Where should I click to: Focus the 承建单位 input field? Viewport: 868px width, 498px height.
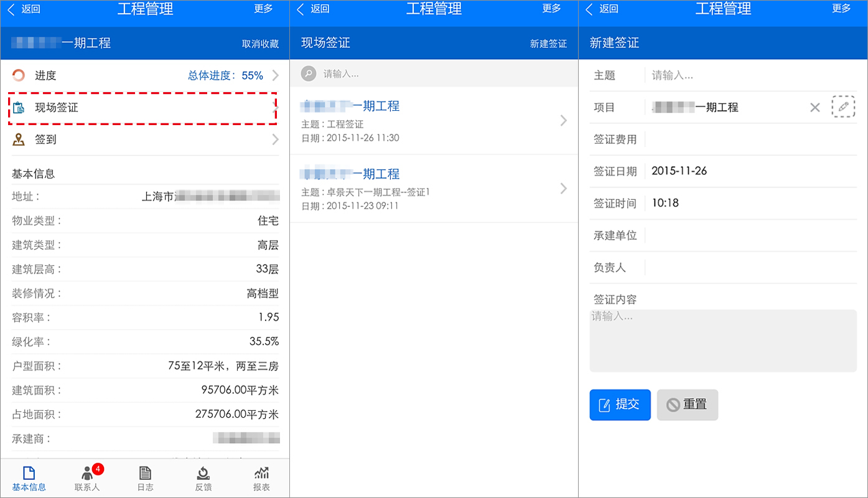[751, 235]
